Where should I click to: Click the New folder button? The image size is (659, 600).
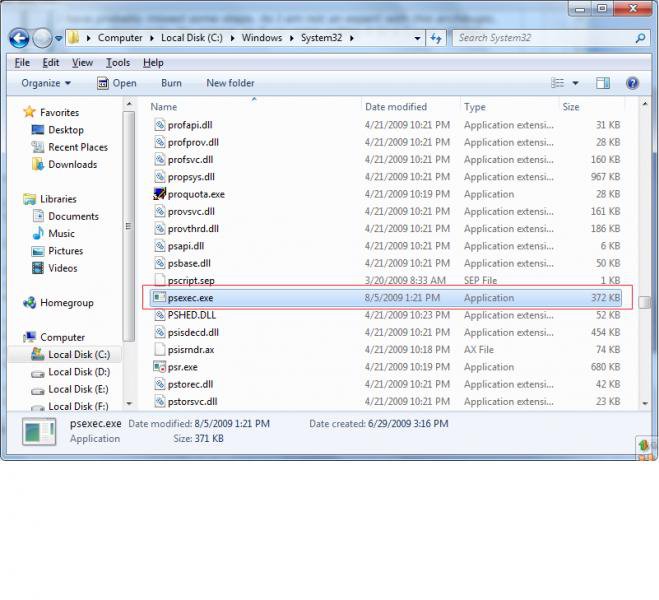coord(230,83)
